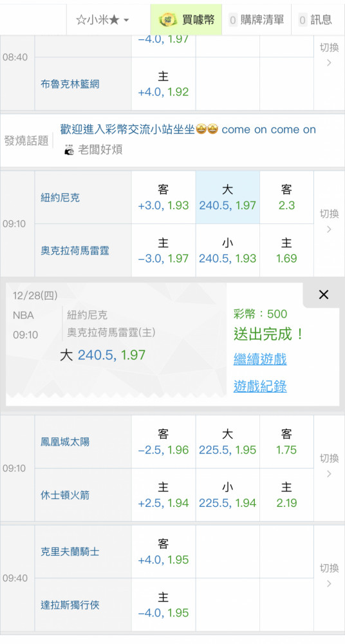
Task: Pick 客 1.75 moneyline for Suns
Action: pos(286,442)
